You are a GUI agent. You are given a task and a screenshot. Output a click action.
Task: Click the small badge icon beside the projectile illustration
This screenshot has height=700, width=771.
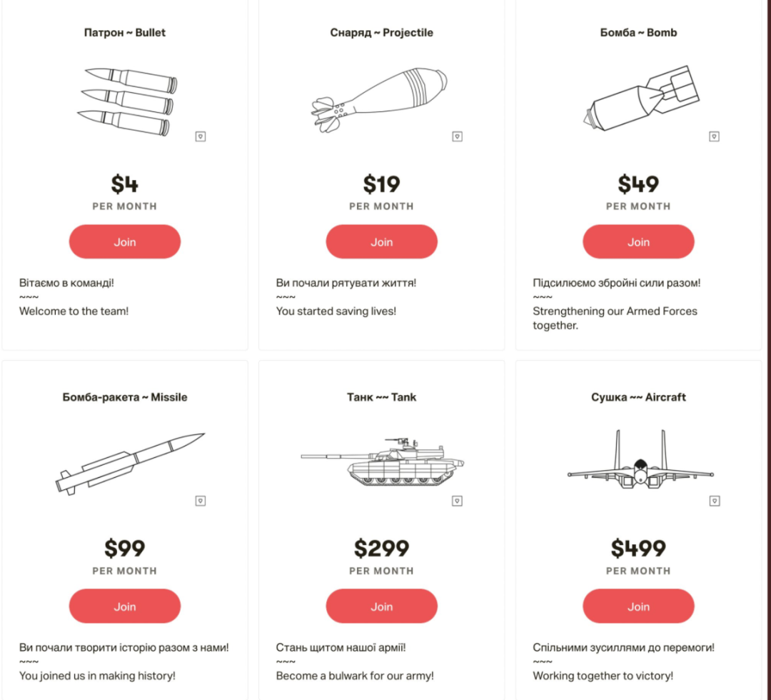(458, 136)
